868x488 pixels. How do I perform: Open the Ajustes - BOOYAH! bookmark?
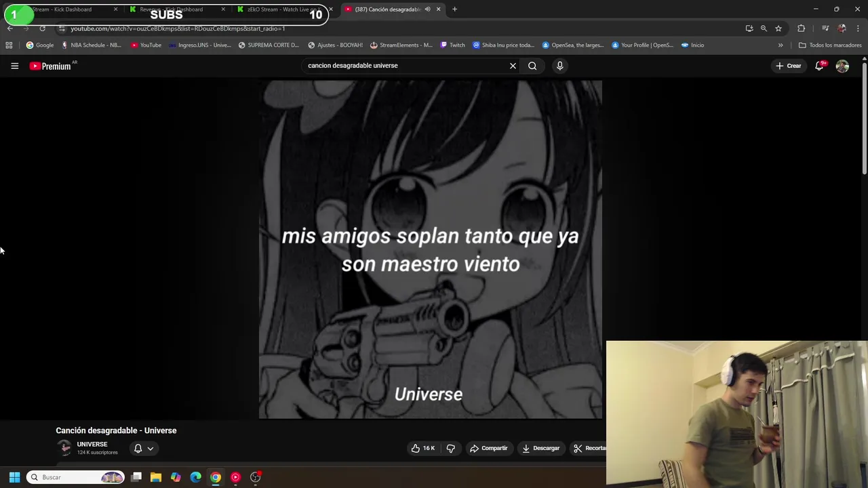(x=335, y=45)
